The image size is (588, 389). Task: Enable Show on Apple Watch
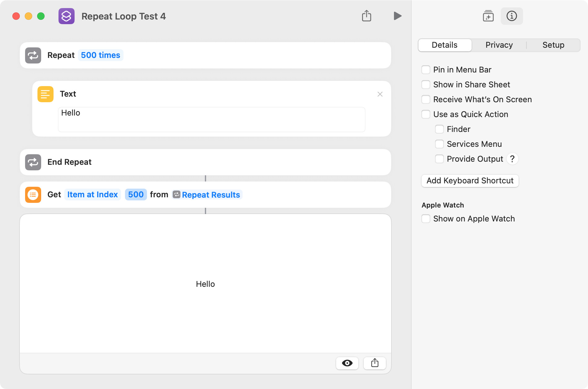point(426,219)
